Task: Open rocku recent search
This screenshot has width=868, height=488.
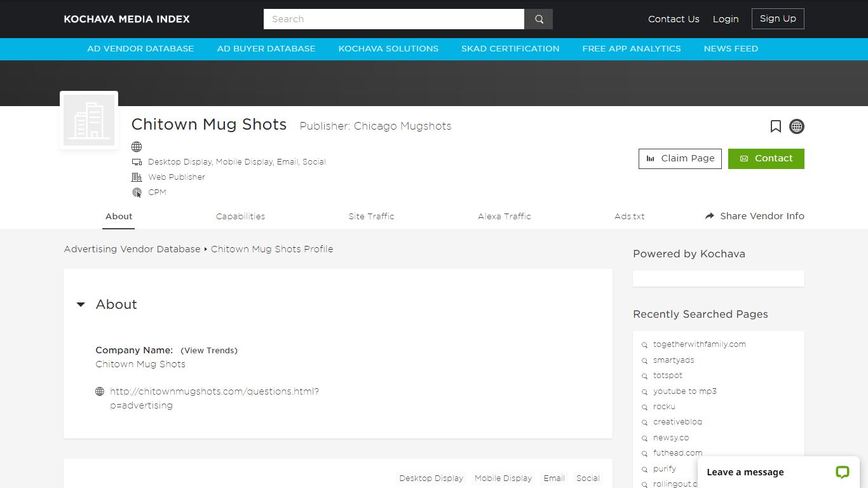Action: coord(664,407)
